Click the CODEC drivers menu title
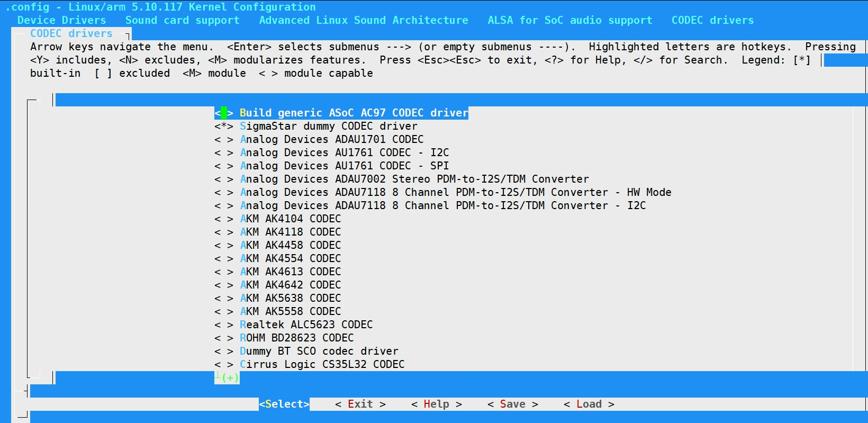This screenshot has width=868, height=423. pos(71,33)
